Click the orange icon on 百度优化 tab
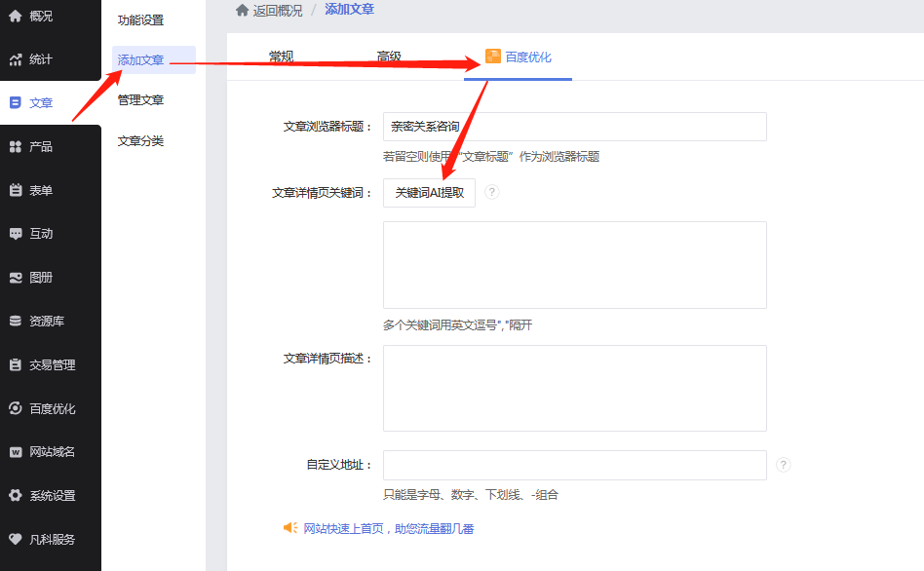Viewport: 924px width, 571px height. 492,57
